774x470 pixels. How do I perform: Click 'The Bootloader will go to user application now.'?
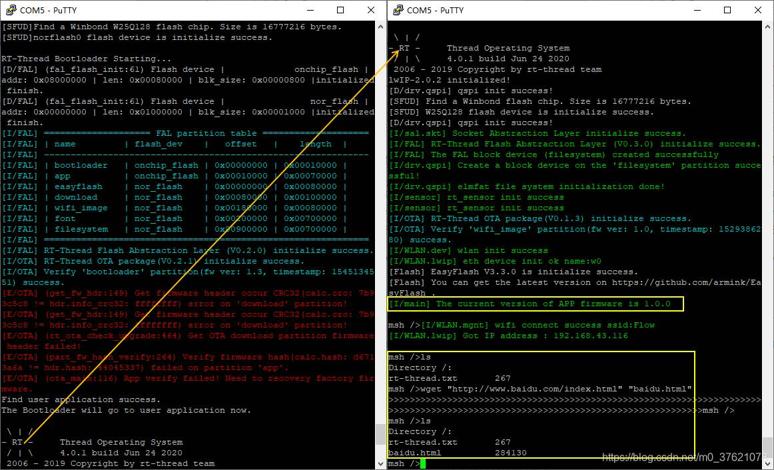coord(126,410)
